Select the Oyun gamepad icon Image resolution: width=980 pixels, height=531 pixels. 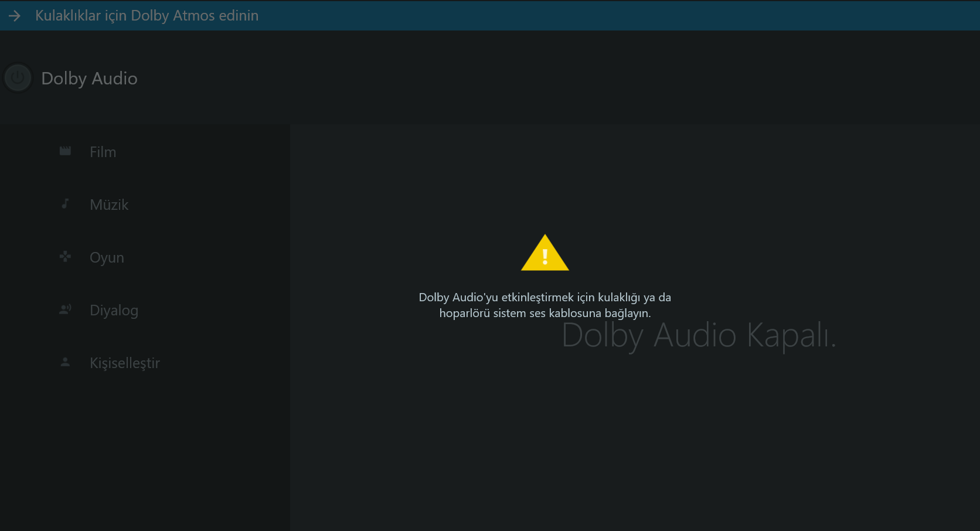[x=65, y=257]
